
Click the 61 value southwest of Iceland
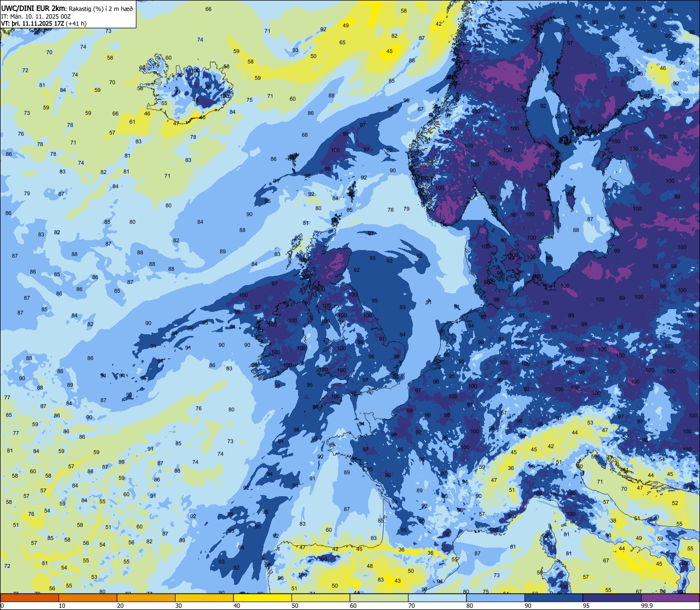(x=132, y=122)
